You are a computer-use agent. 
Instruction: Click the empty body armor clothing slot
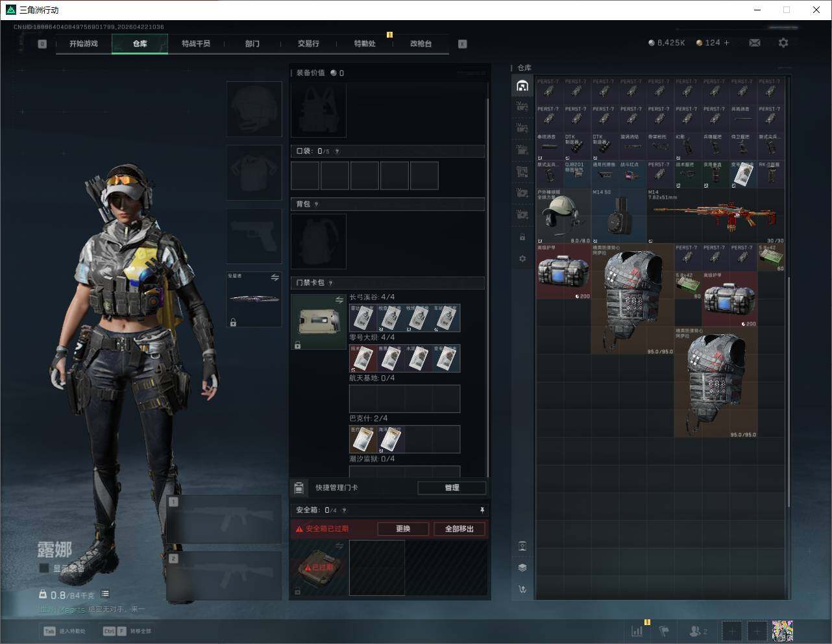(x=254, y=172)
